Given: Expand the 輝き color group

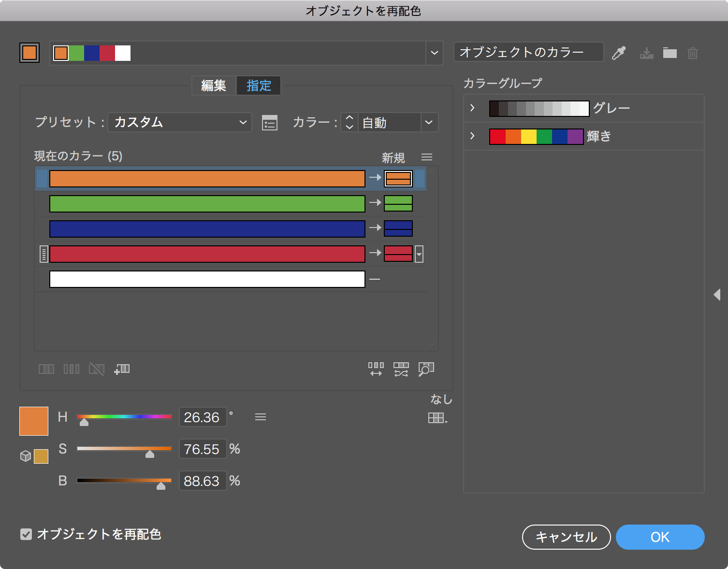Looking at the screenshot, I should point(472,136).
